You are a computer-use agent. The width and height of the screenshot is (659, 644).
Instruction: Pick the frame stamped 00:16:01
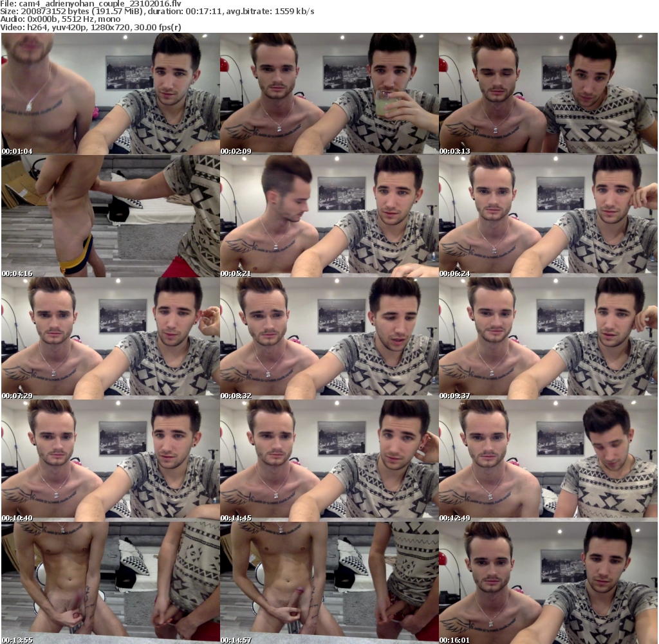548,583
